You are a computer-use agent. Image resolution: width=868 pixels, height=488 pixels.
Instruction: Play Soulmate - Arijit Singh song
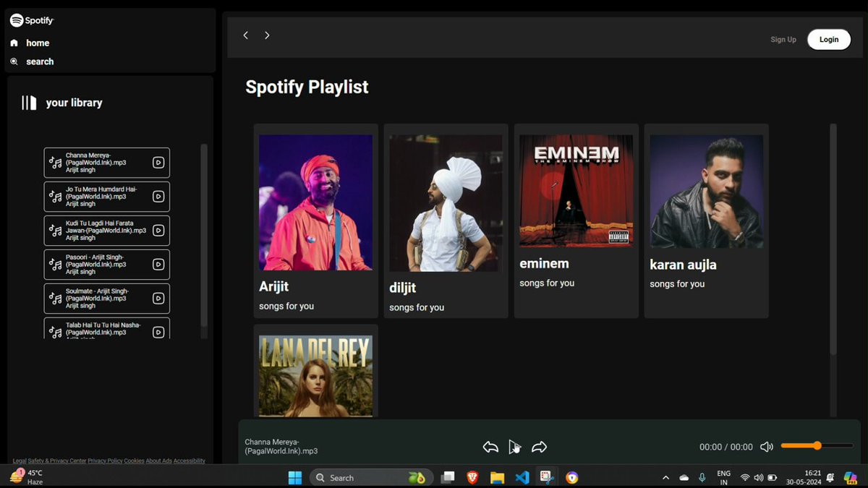(x=158, y=299)
